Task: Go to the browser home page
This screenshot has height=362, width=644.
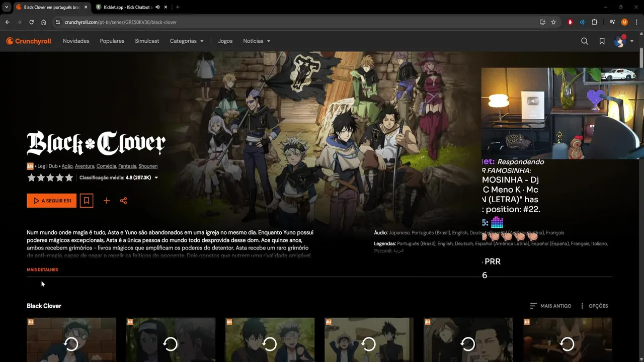Action: pos(44,22)
